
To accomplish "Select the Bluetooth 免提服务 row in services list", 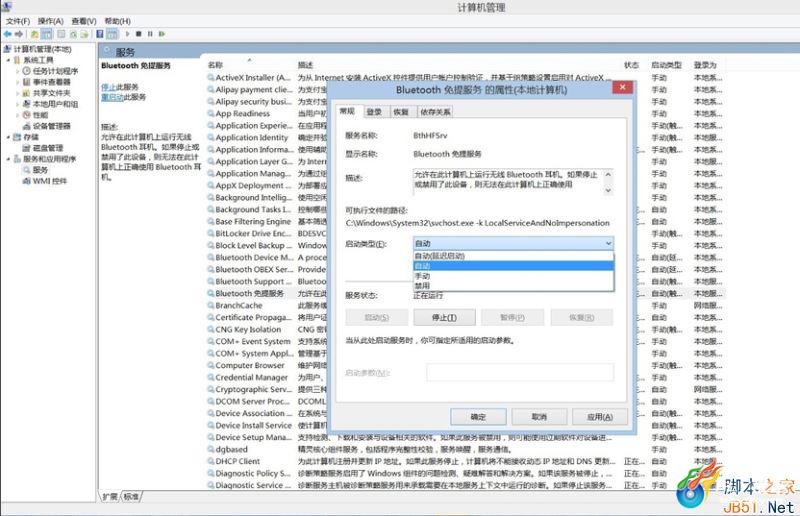I will (465, 293).
